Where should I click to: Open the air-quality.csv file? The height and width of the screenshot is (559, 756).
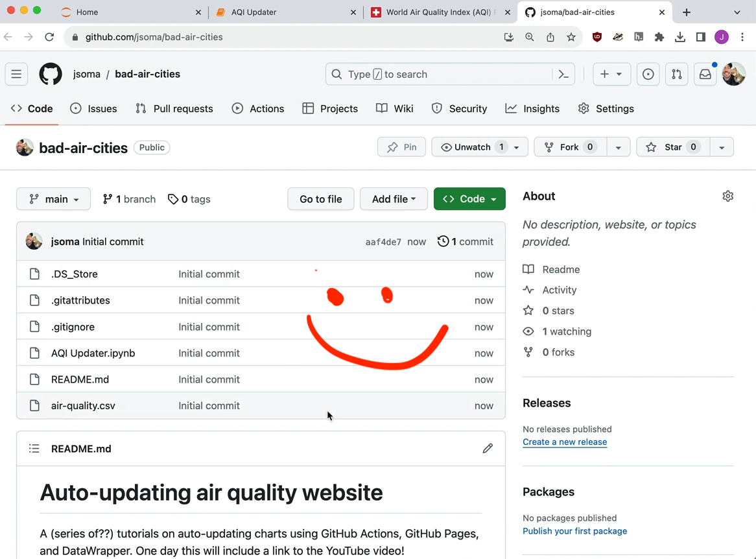[83, 405]
